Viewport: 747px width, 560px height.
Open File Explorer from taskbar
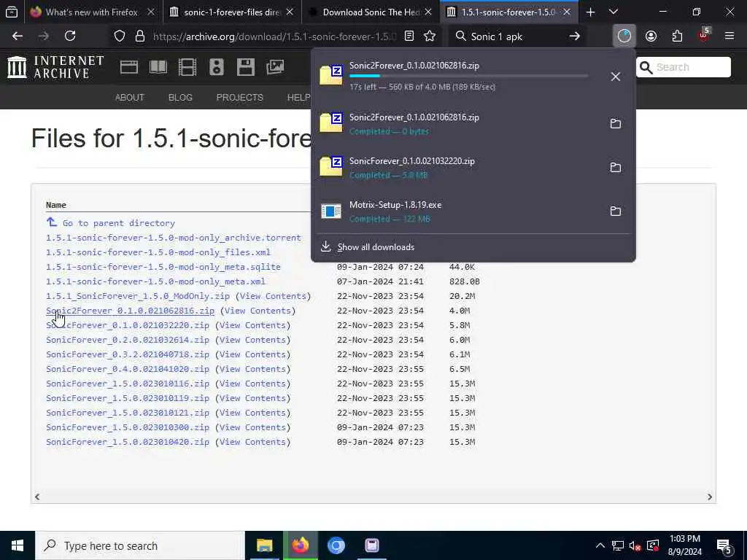click(264, 545)
